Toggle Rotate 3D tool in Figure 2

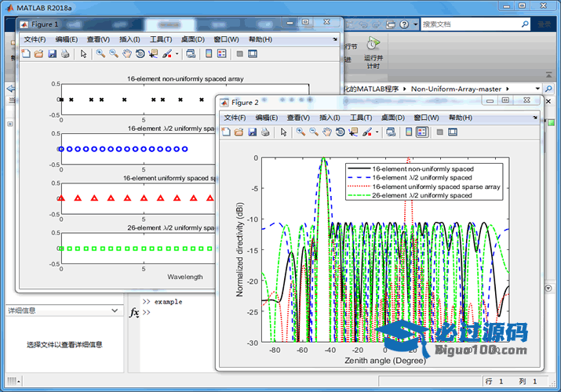(340, 132)
